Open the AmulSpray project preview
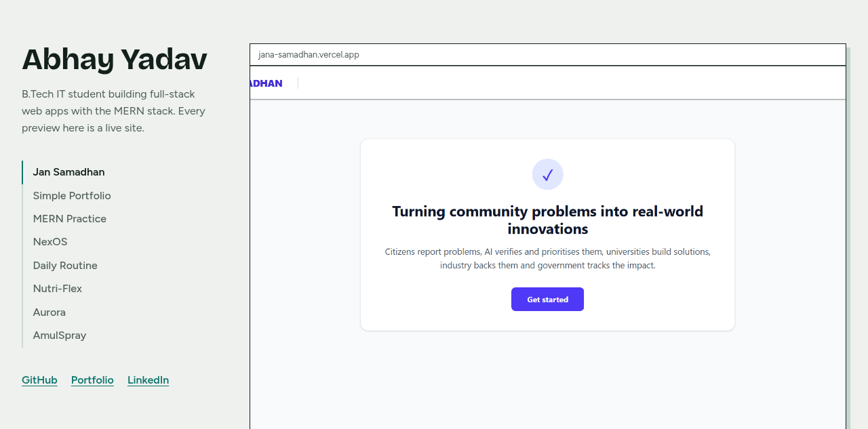868x429 pixels. pyautogui.click(x=60, y=335)
